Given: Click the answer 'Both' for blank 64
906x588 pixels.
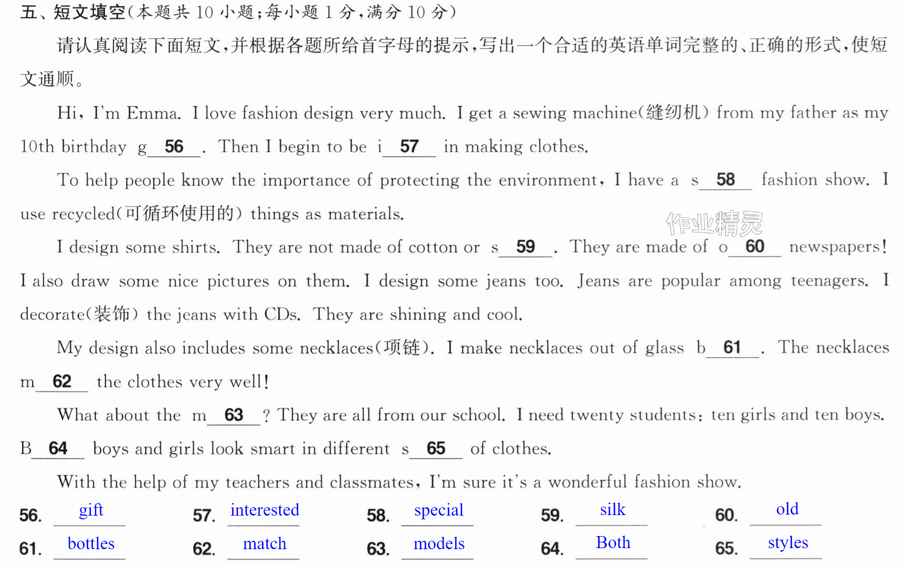Looking at the screenshot, I should 613,542.
